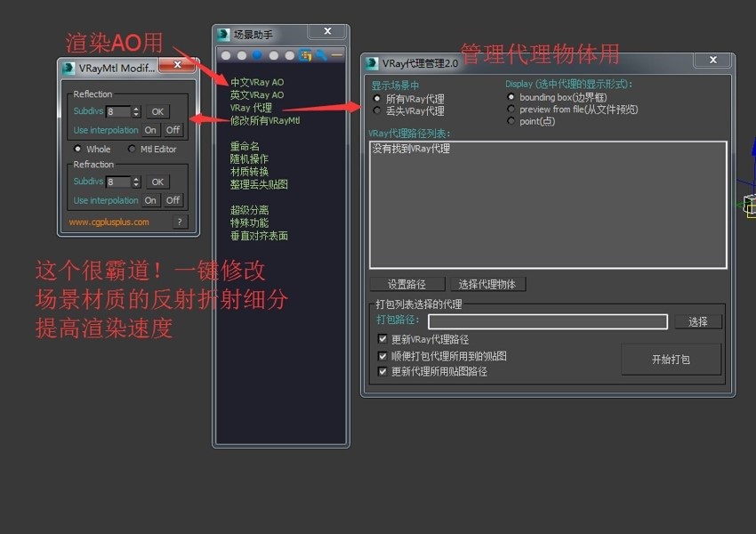Click the 开始打包 button

point(672,359)
